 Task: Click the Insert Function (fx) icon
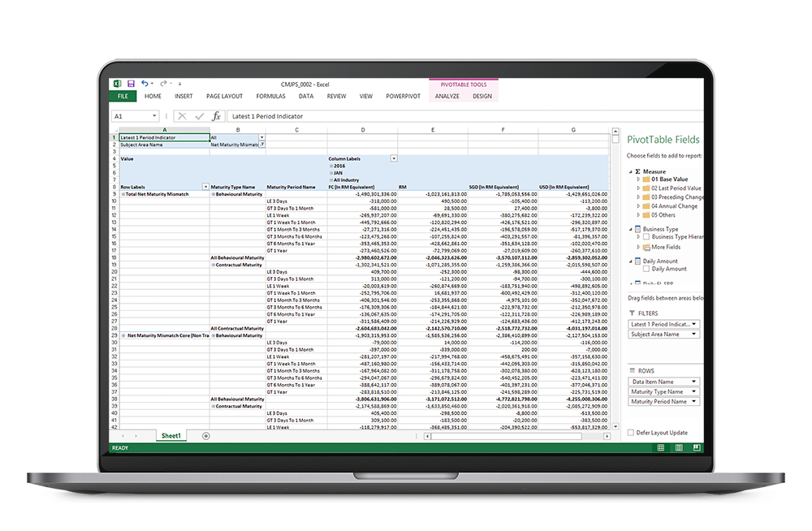coord(216,115)
